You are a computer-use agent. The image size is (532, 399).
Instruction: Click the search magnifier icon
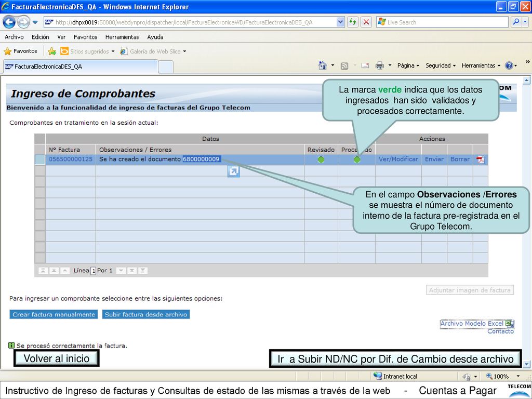coord(516,22)
